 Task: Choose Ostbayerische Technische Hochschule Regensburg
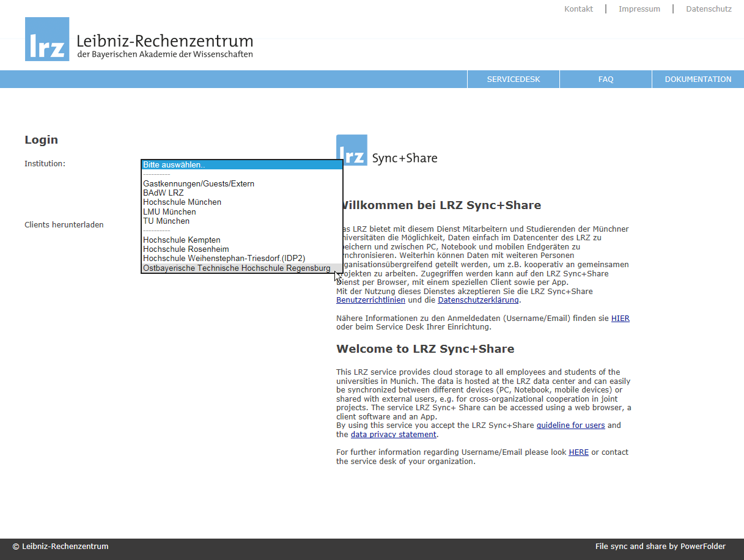tap(237, 268)
